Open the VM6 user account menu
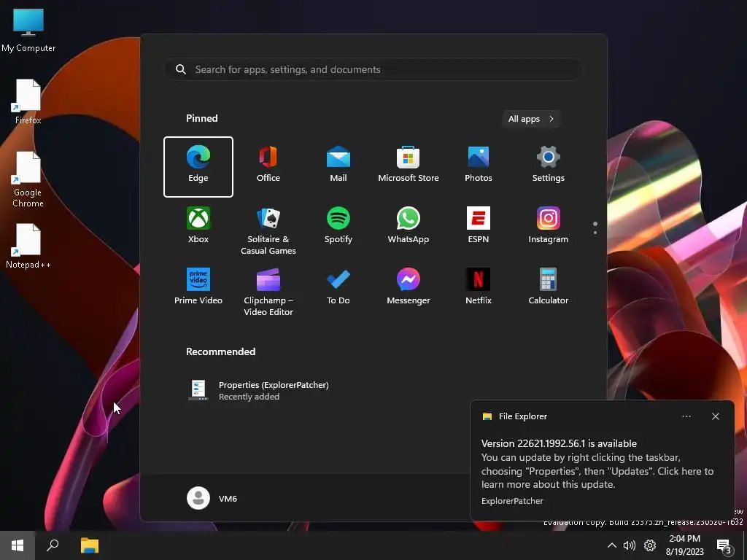Image resolution: width=747 pixels, height=560 pixels. (x=212, y=498)
